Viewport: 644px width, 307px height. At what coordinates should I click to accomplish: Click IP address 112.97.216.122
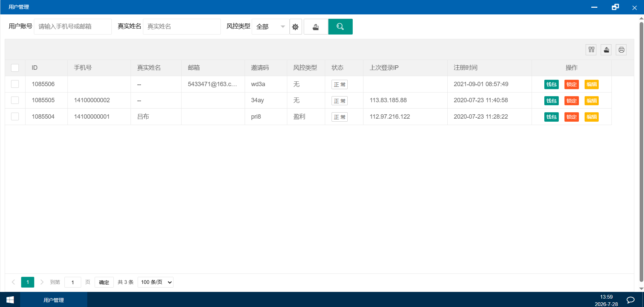coord(390,117)
